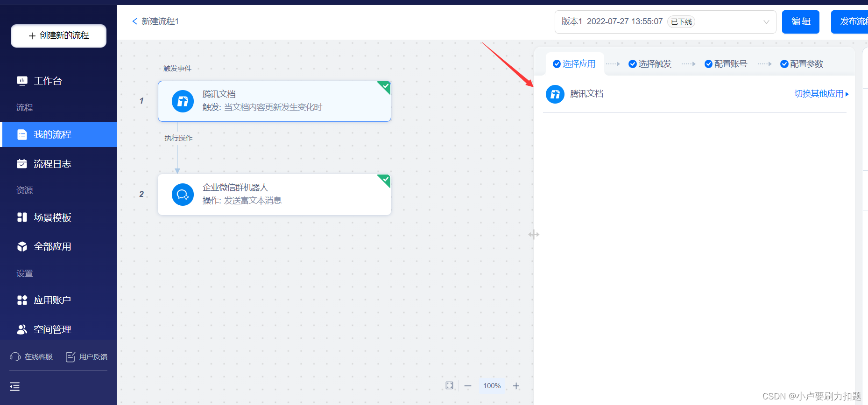Open 流程日志 from the sidebar
868x405 pixels.
[x=58, y=164]
